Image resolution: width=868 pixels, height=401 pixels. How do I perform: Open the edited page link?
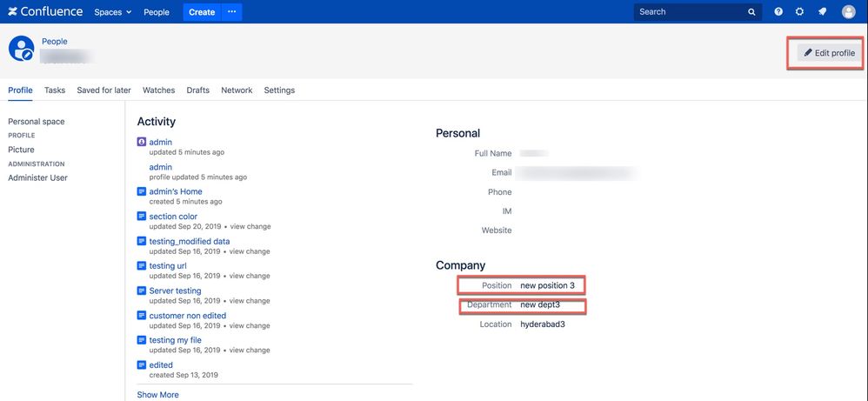coord(161,365)
